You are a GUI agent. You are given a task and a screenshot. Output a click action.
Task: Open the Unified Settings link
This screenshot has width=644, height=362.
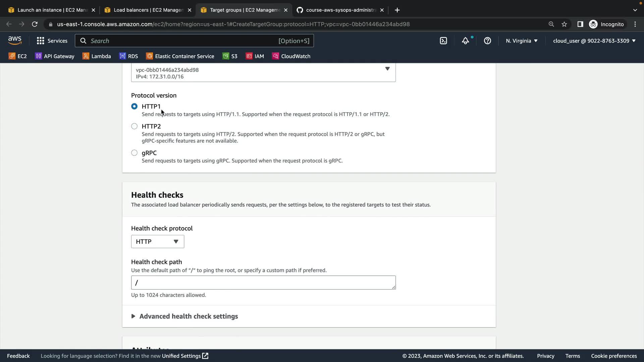click(185, 356)
